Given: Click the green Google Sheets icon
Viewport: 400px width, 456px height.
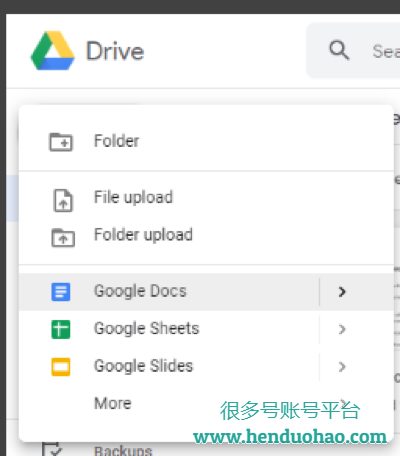Looking at the screenshot, I should [x=61, y=329].
